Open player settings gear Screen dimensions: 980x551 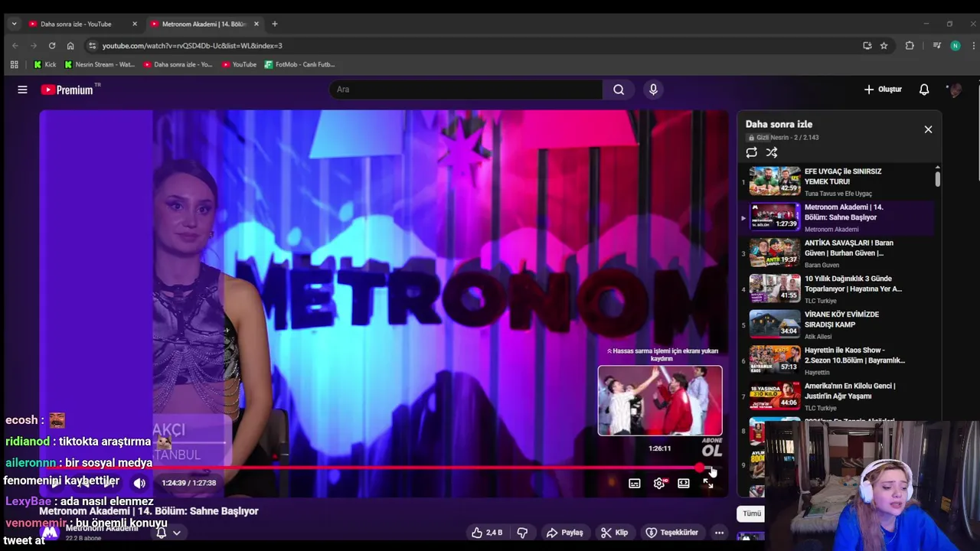tap(659, 483)
